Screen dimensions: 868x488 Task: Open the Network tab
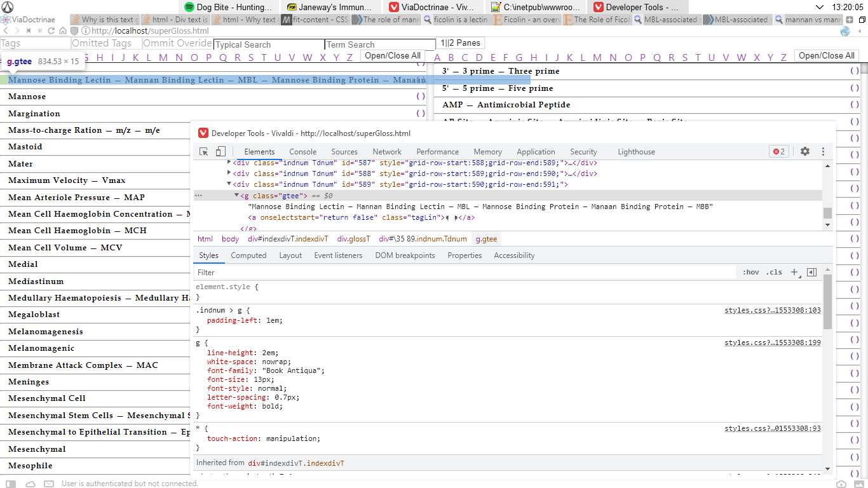point(387,152)
